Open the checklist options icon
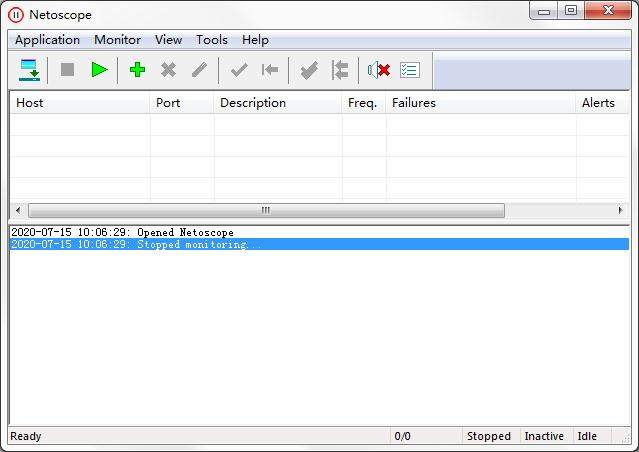The height and width of the screenshot is (452, 639). click(x=409, y=70)
